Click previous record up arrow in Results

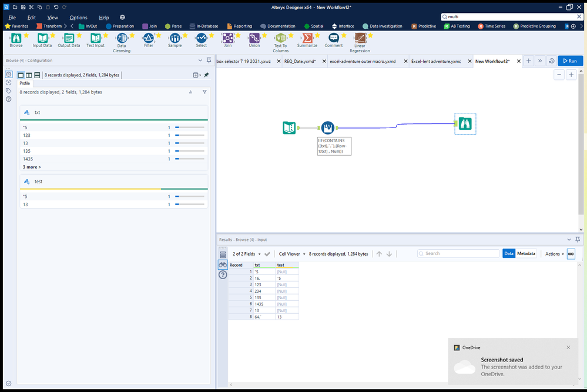379,254
